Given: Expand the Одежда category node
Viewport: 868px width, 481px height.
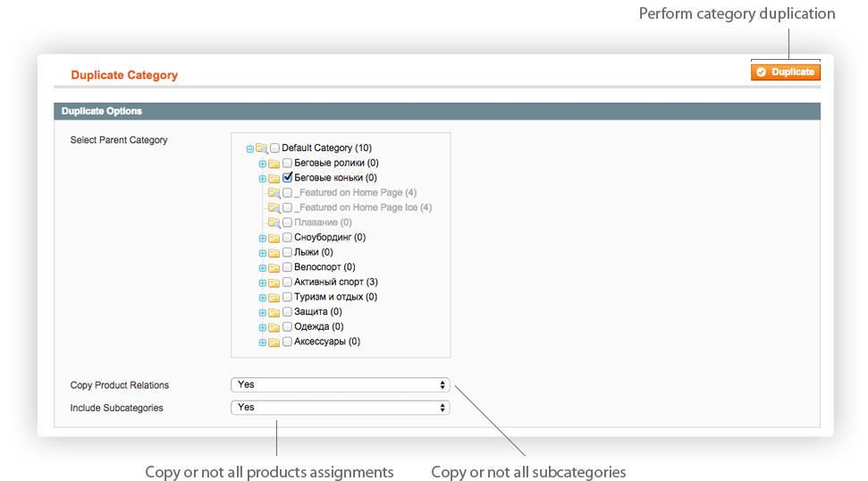Looking at the screenshot, I should coord(263,328).
